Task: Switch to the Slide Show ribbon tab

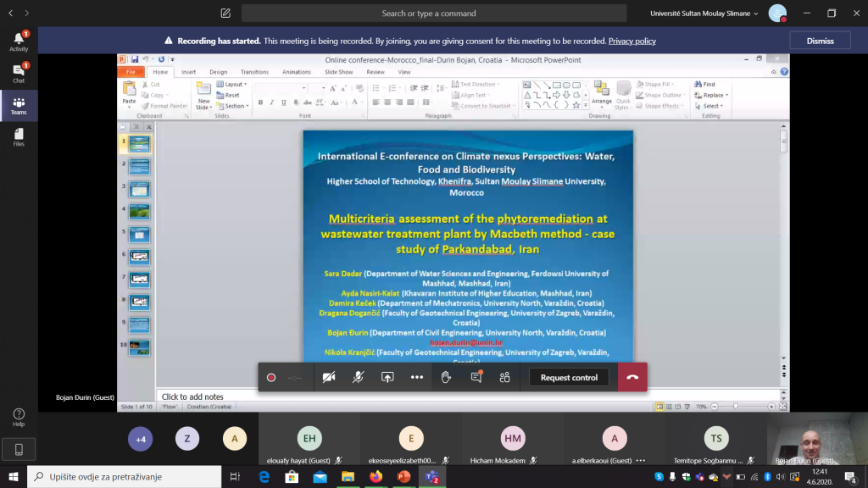Action: pyautogui.click(x=339, y=72)
